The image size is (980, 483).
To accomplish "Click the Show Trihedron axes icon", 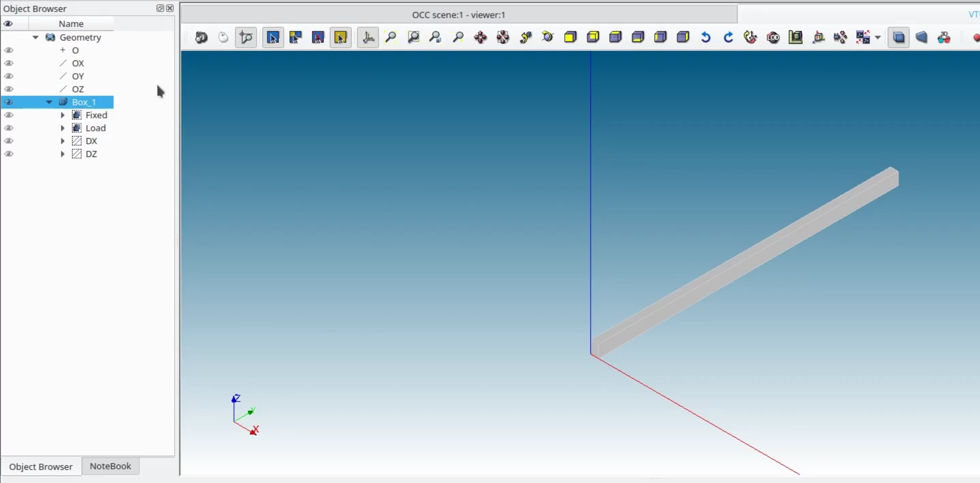I will (x=368, y=37).
